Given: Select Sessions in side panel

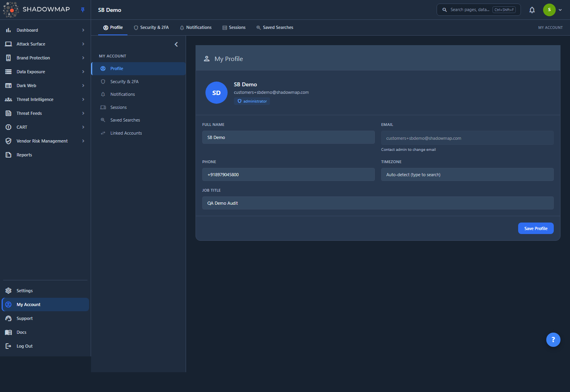Looking at the screenshot, I should point(139,107).
